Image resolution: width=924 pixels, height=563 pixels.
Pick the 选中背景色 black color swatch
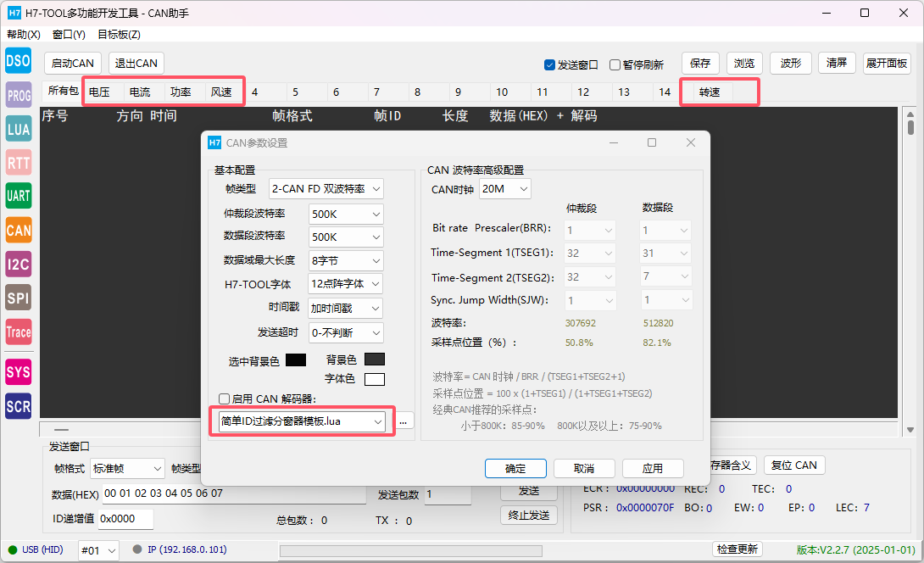point(296,360)
